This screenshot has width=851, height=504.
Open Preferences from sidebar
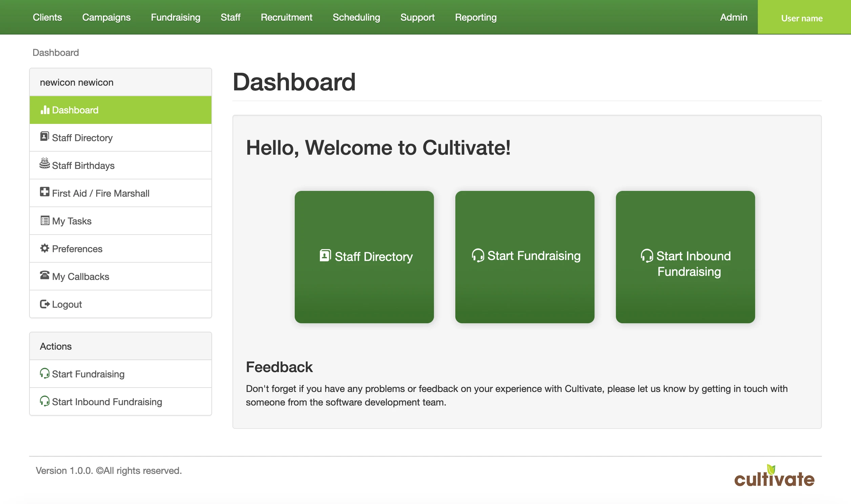click(121, 248)
